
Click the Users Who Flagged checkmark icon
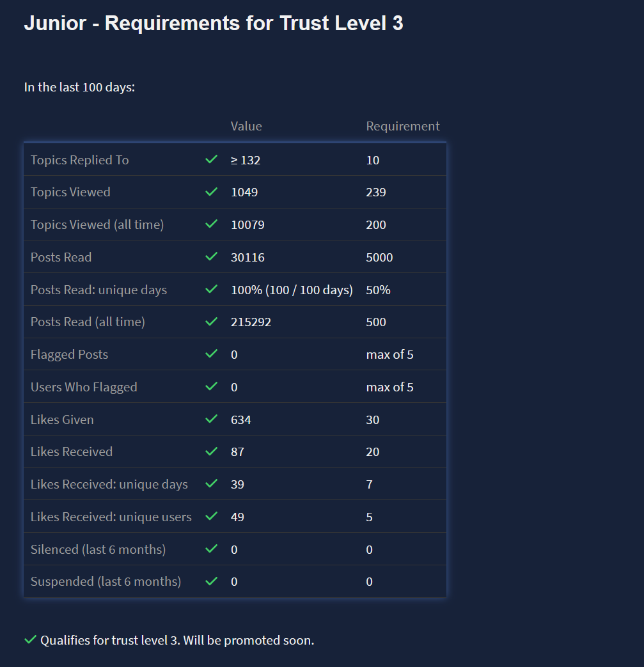[x=211, y=387]
